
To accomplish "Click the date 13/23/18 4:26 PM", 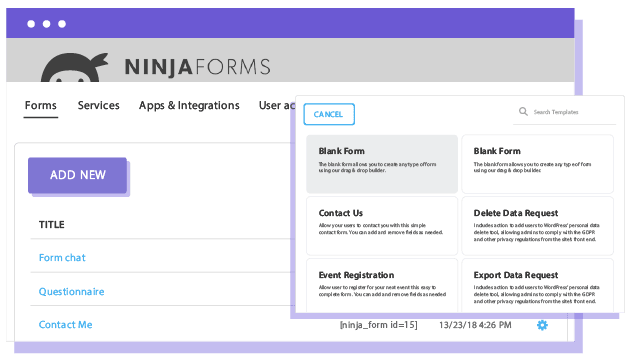I will pyautogui.click(x=475, y=325).
